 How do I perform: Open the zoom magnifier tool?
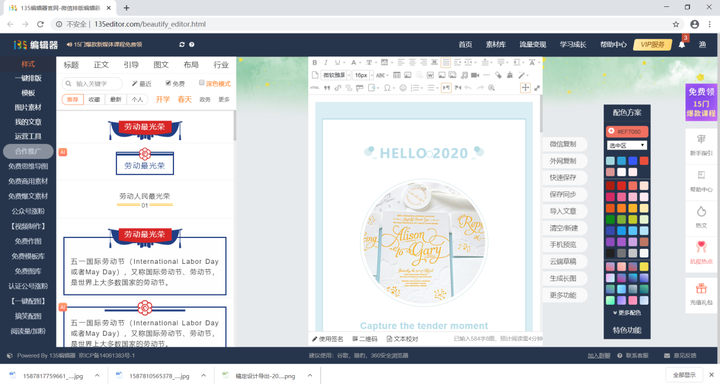click(491, 88)
